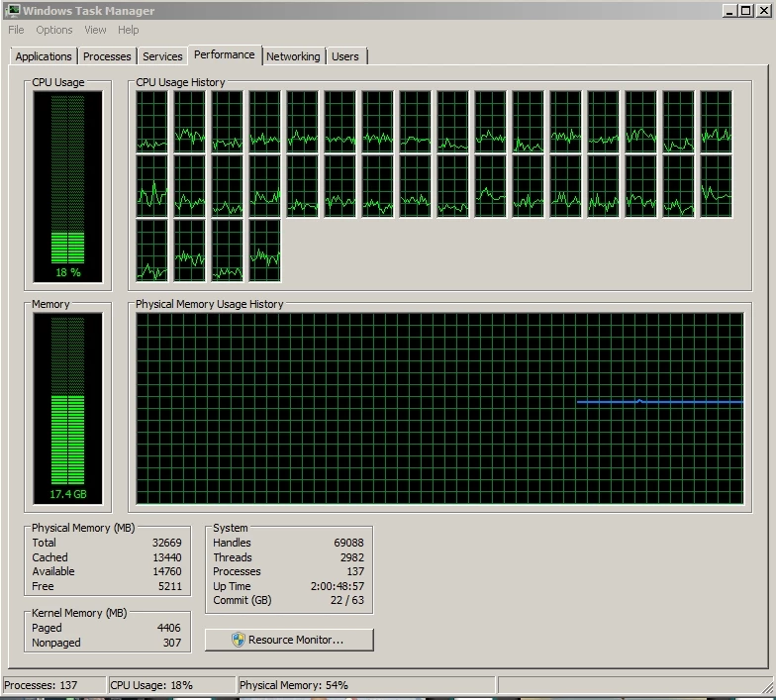Image resolution: width=776 pixels, height=700 pixels.
Task: Minimize the Task Manager window
Action: 728,10
